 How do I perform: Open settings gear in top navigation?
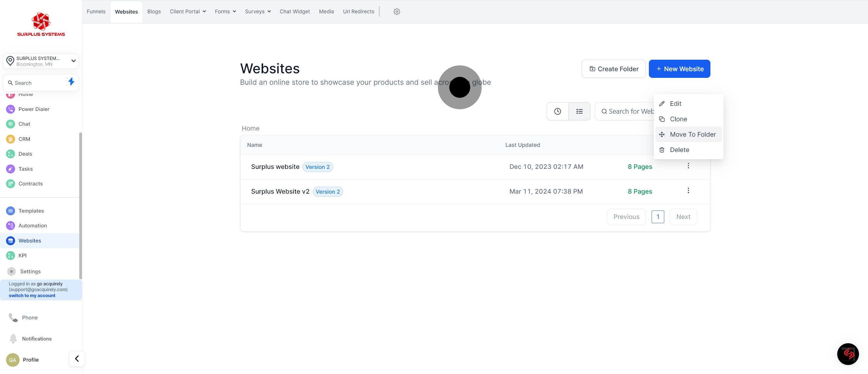[397, 11]
